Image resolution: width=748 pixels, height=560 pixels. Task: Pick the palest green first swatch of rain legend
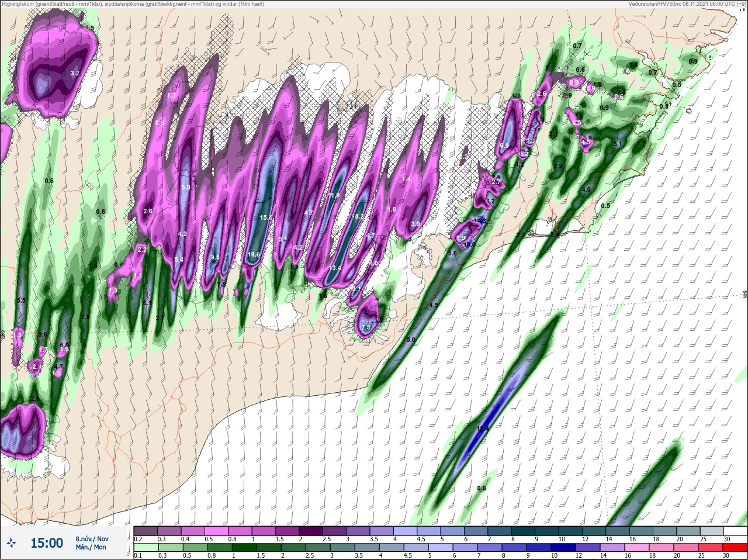[x=146, y=548]
